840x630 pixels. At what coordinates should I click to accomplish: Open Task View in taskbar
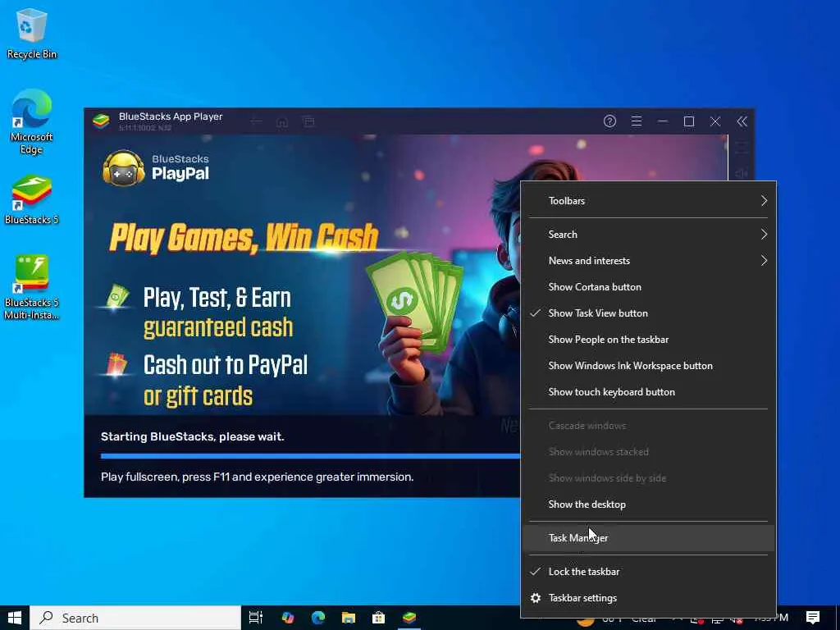click(x=256, y=618)
